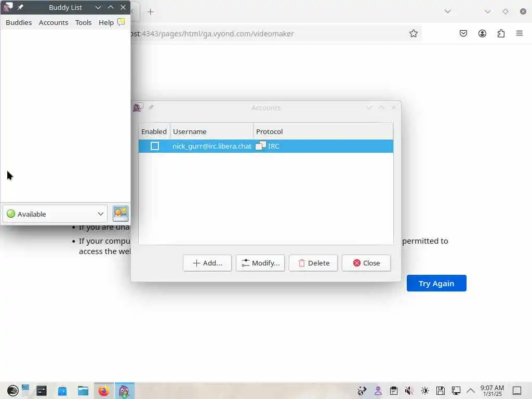The height and width of the screenshot is (399, 532).
Task: Select the nick_gurr@irc.libera.chat username
Action: click(x=212, y=146)
